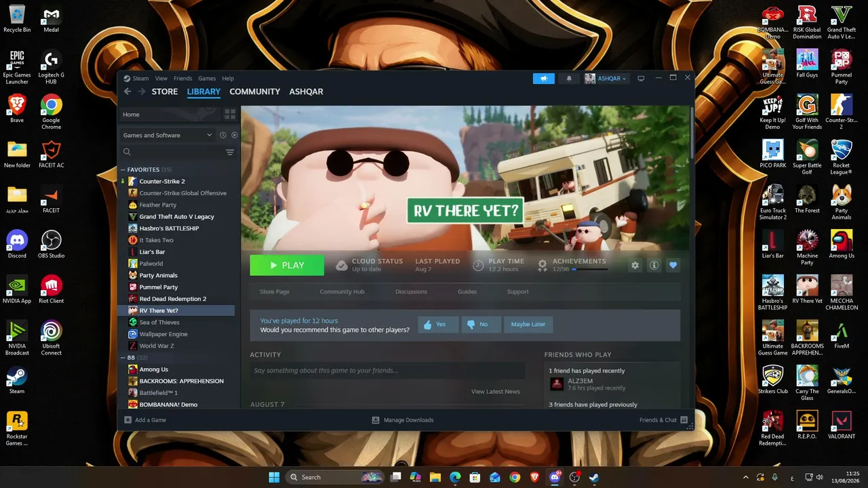Click the OBS Studio desktop icon
The width and height of the screenshot is (868, 488).
51,245
